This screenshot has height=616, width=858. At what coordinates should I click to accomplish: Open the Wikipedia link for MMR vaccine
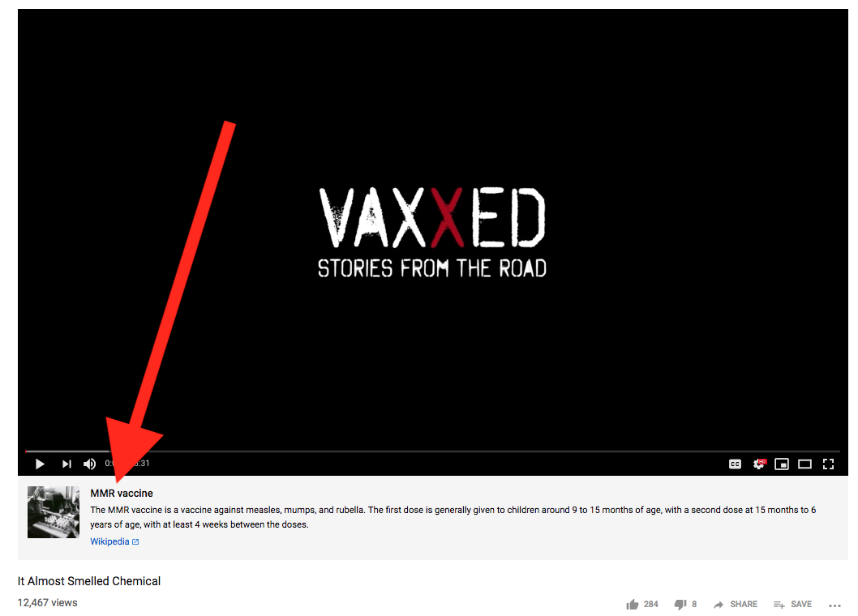[109, 541]
